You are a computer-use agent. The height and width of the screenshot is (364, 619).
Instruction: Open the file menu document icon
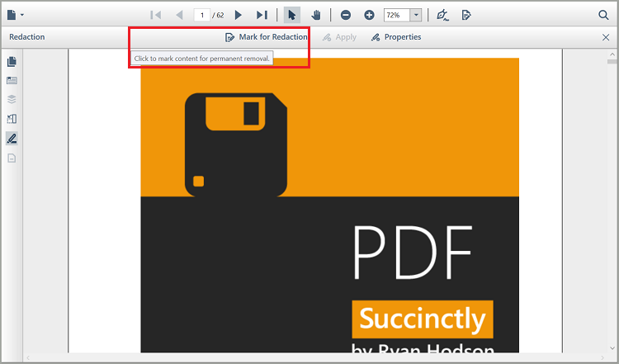(x=12, y=15)
